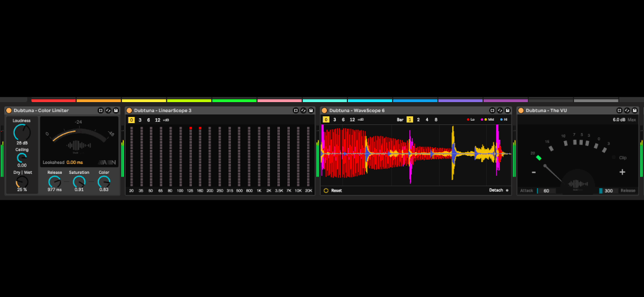
Task: Click the 20K band label in LinearScope
Action: (x=308, y=191)
